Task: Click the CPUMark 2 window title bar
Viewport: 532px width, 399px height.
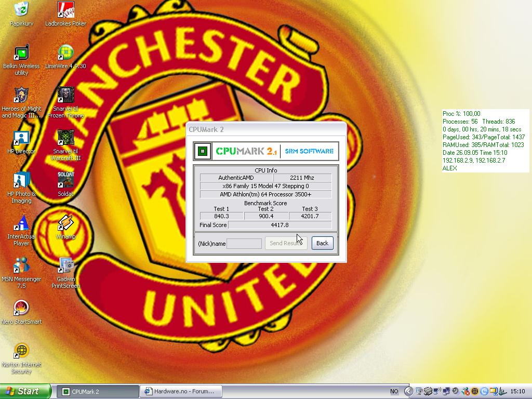Action: [x=267, y=129]
